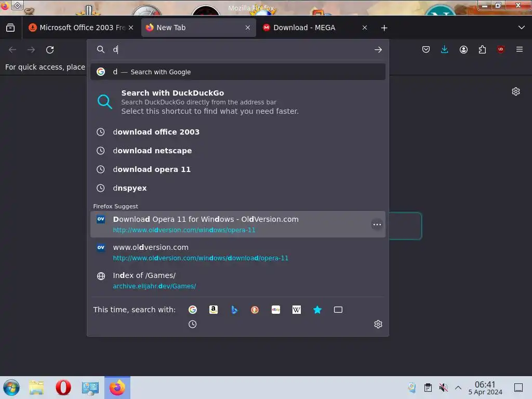Screen dimensions: 532x399
Task: Search only in History
Action: coord(192,324)
